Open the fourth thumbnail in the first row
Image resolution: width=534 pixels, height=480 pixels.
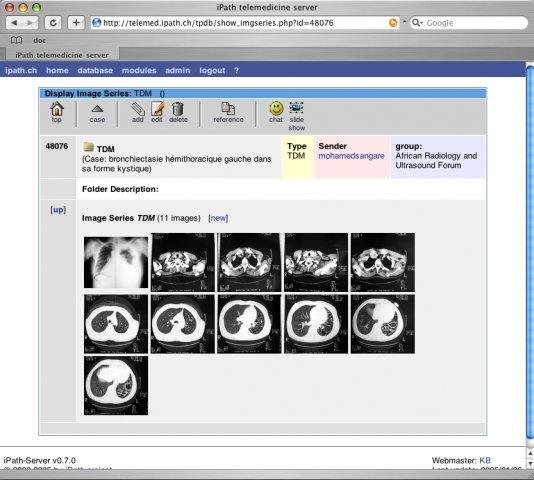316,262
